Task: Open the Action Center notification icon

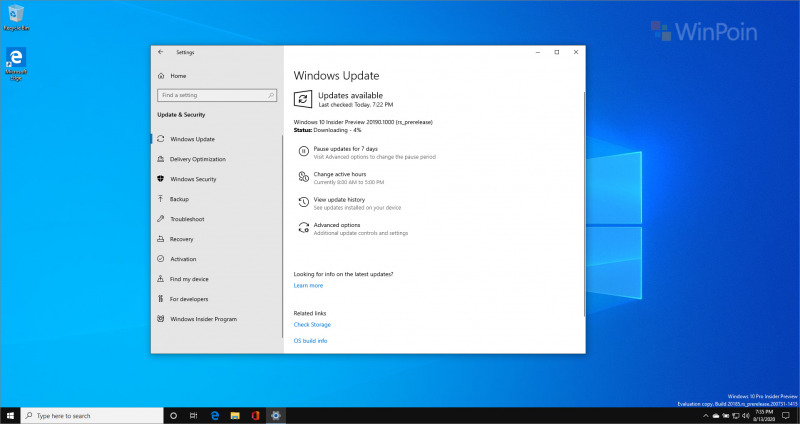Action: (786, 416)
